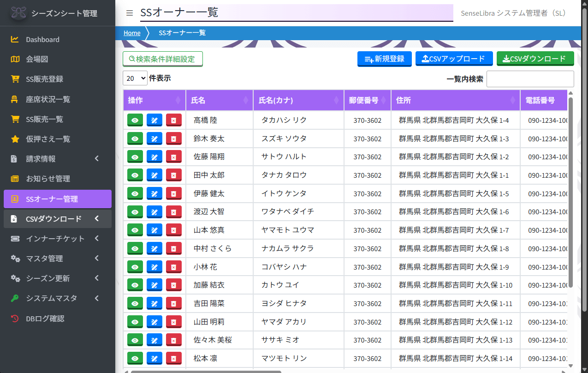Edit 山本 悠真 with the blue pencil icon

154,230
